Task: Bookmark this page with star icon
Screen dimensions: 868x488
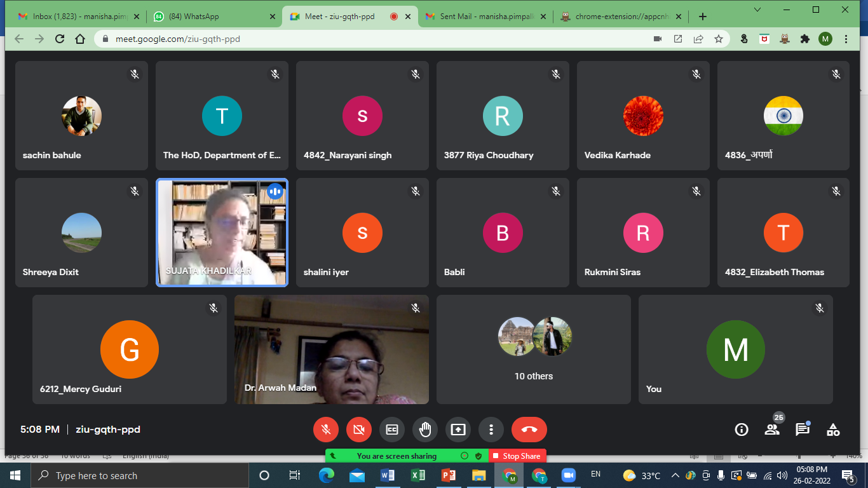Action: coord(719,39)
